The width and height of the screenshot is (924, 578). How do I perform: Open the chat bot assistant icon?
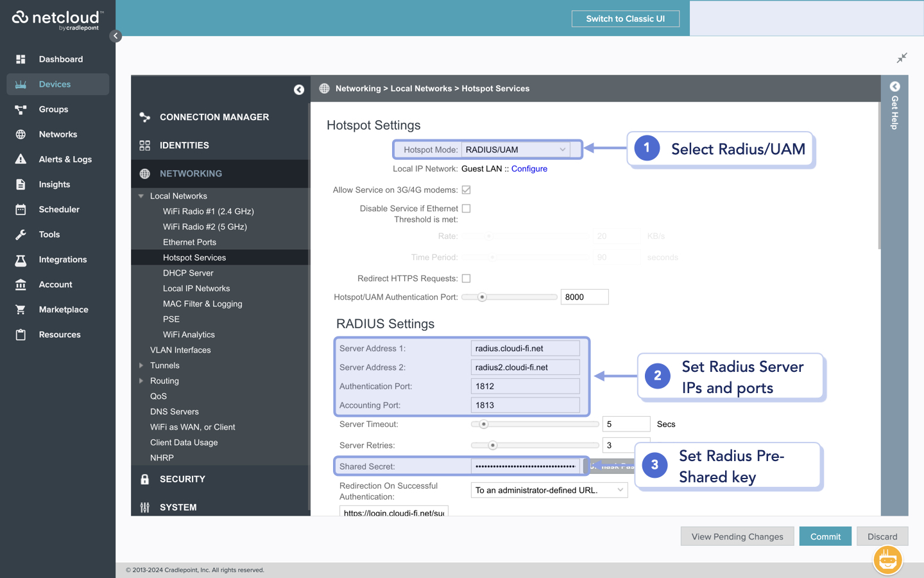(x=888, y=560)
